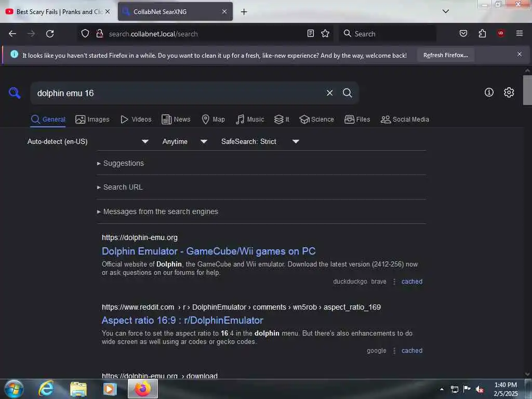
Task: Open Dolphin Emulator GameCube/Wii result link
Action: pos(209,251)
